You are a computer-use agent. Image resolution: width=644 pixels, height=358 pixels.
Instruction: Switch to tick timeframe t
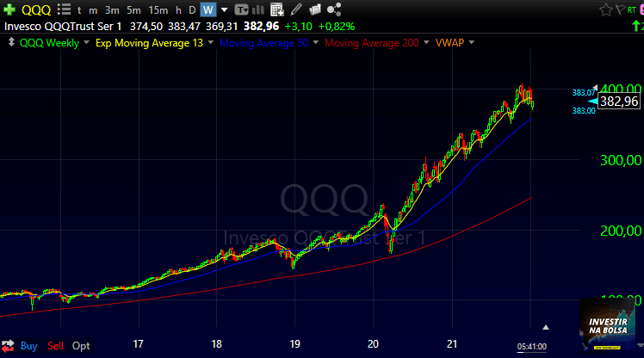pyautogui.click(x=79, y=10)
